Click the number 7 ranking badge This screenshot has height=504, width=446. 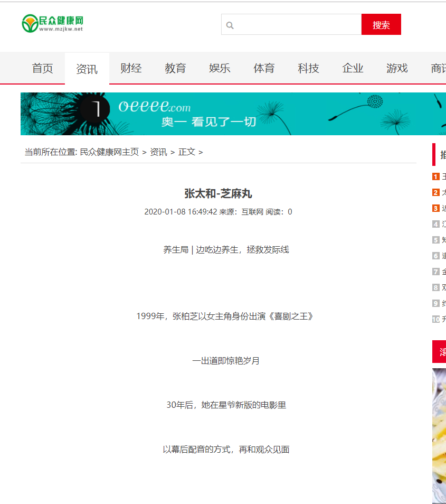[435, 272]
